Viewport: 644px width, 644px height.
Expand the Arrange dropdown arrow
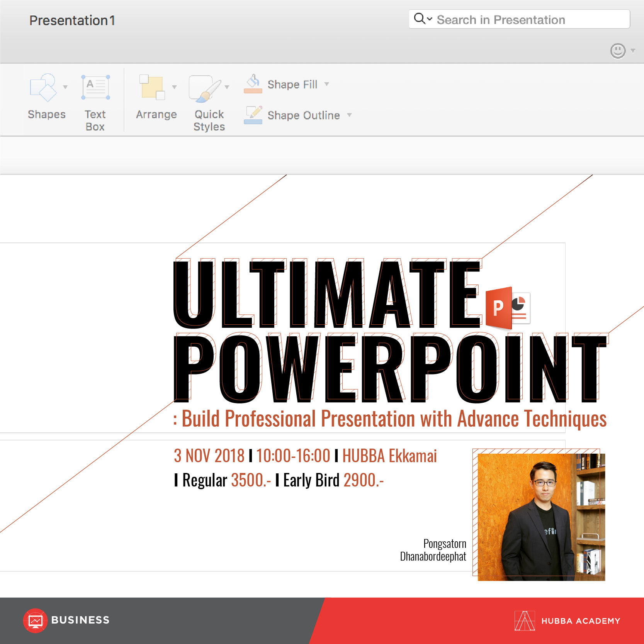(x=175, y=87)
